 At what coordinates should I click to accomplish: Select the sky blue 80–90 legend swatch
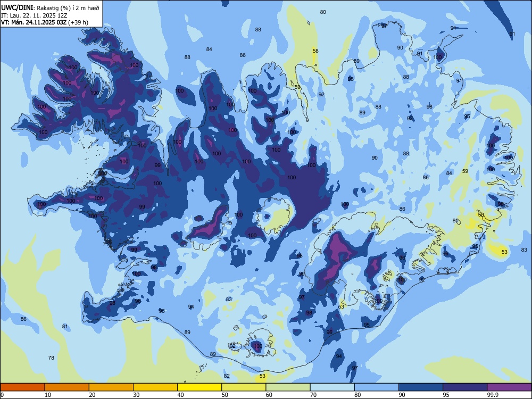coord(377,387)
